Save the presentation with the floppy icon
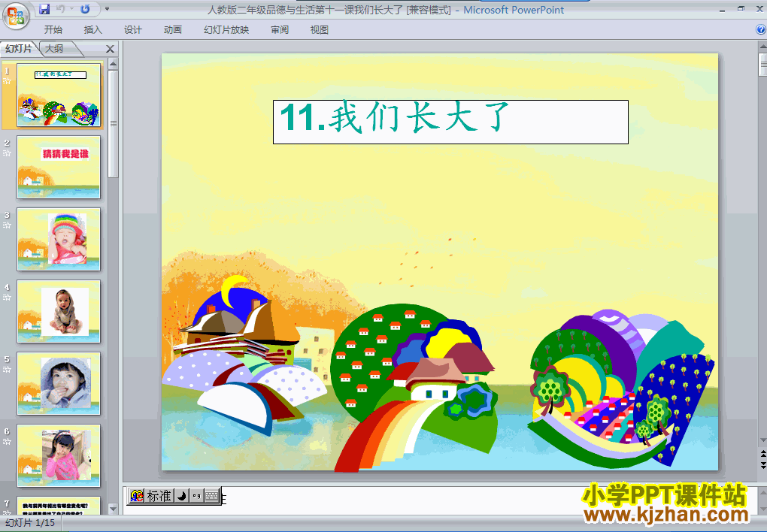767x532 pixels. (x=44, y=9)
